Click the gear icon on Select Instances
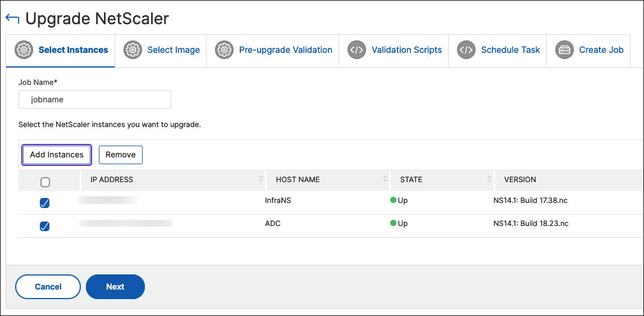 coord(24,50)
